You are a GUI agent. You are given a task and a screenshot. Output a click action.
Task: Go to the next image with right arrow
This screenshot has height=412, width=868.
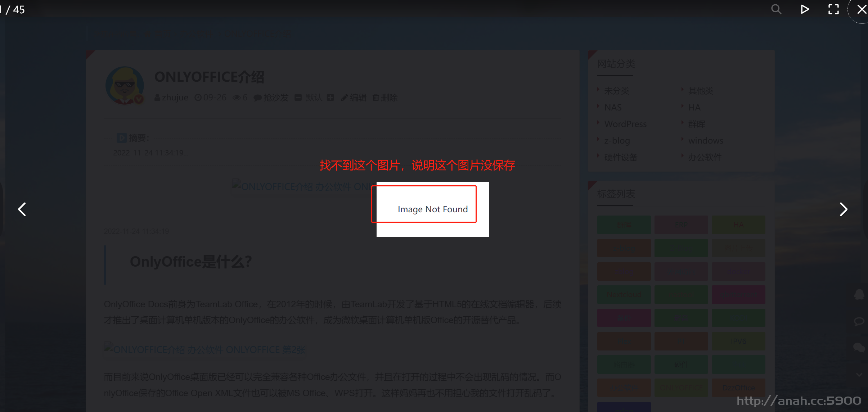coord(843,209)
